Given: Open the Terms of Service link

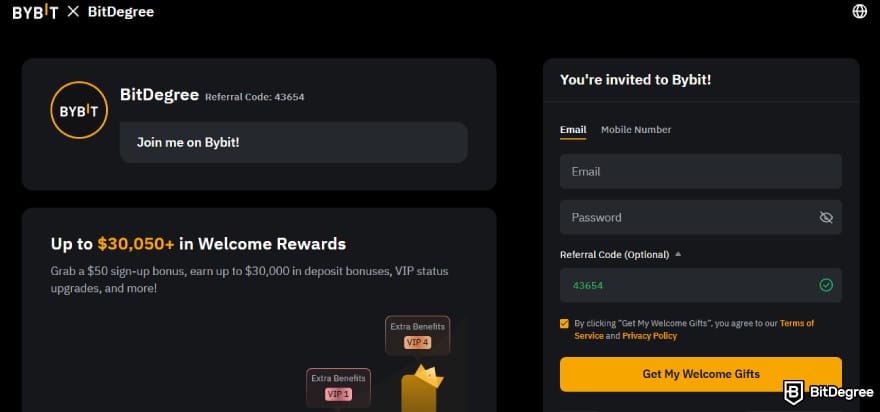Looking at the screenshot, I should click(x=694, y=329).
